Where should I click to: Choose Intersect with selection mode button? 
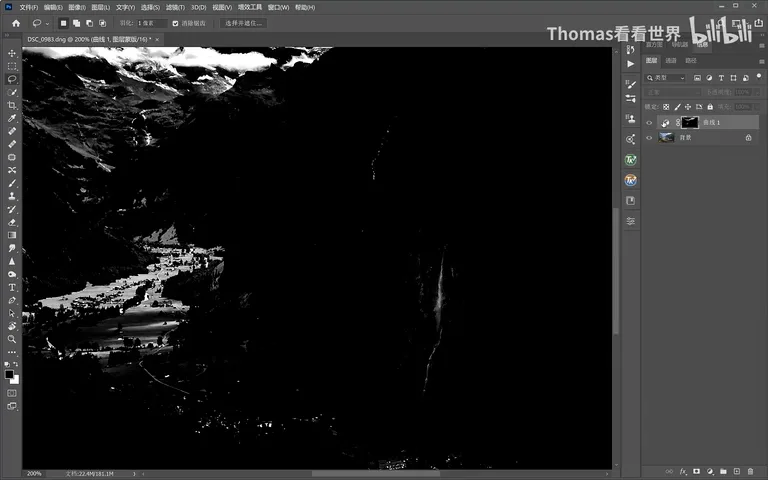pos(102,23)
